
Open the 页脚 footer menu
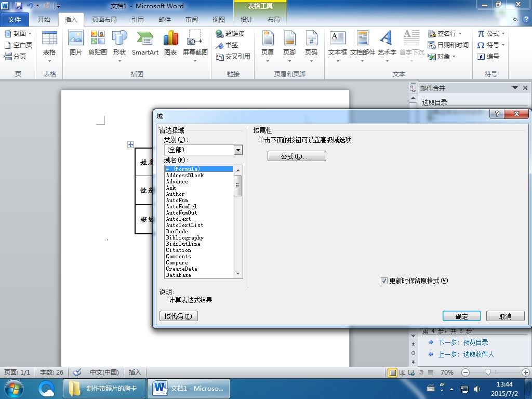[289, 46]
